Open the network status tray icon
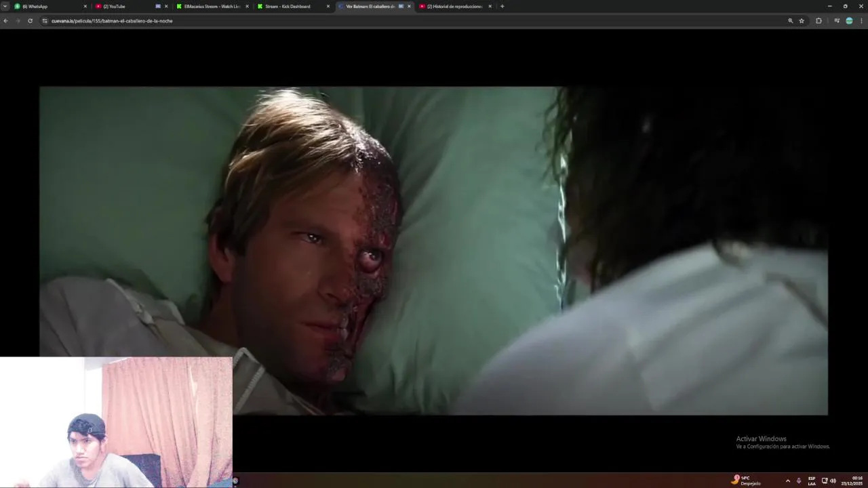Viewport: 868px width, 488px height. (825, 481)
